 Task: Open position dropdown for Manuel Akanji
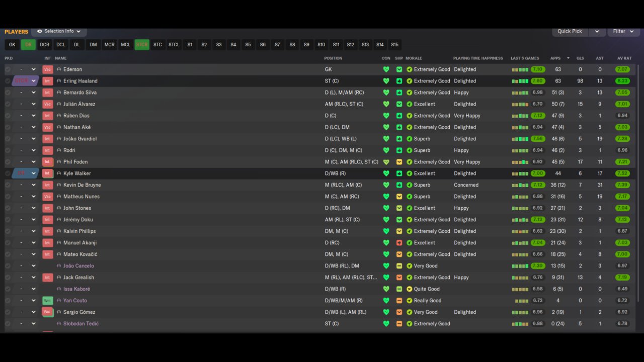pos(34,243)
